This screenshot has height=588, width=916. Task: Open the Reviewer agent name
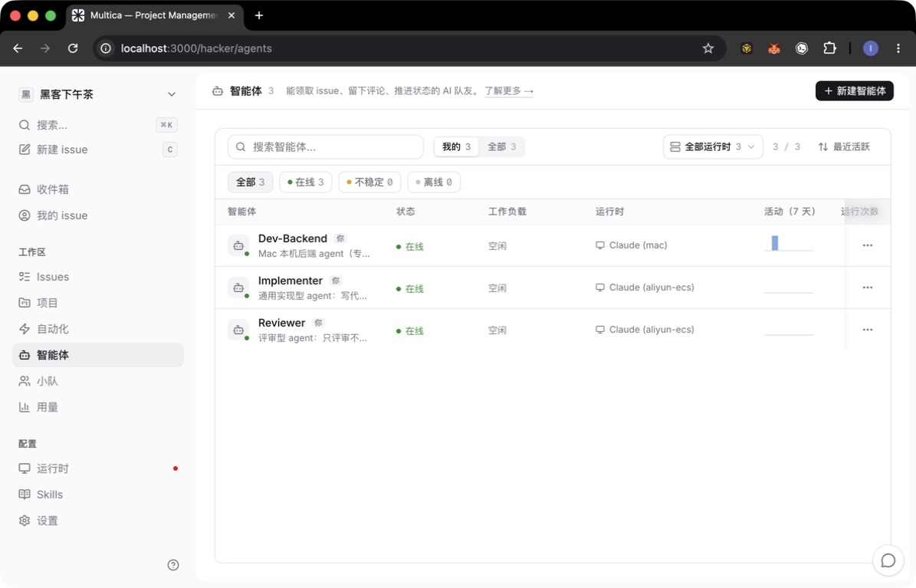click(x=281, y=323)
